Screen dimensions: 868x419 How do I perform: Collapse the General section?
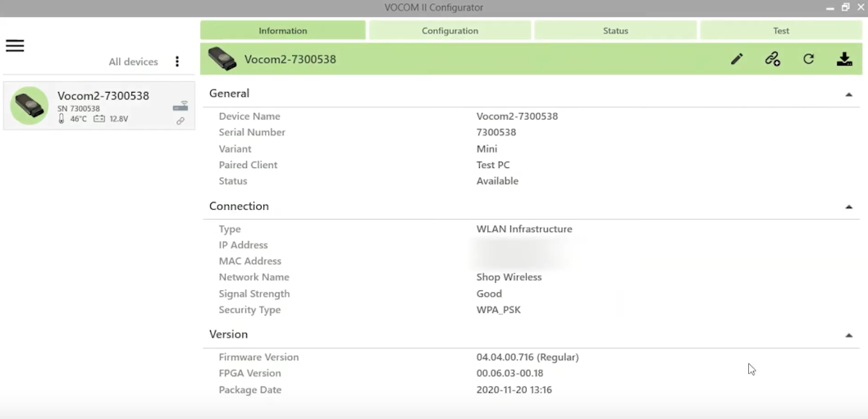coord(848,94)
